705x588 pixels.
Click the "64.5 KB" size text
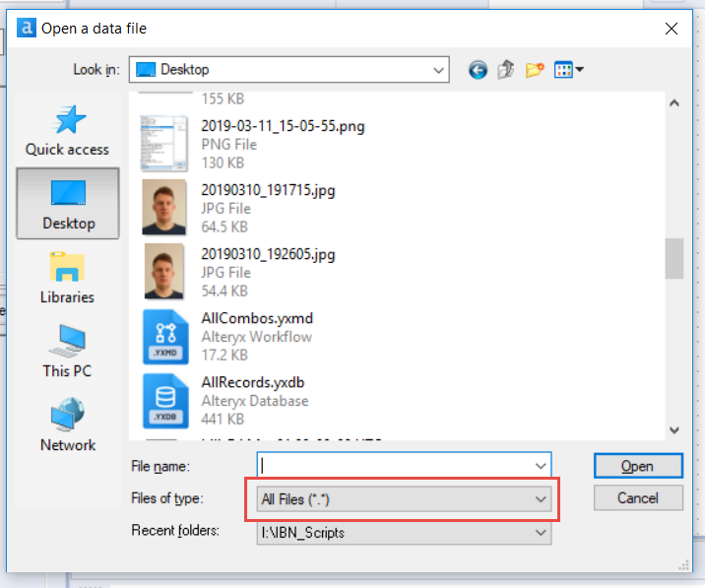(x=224, y=228)
